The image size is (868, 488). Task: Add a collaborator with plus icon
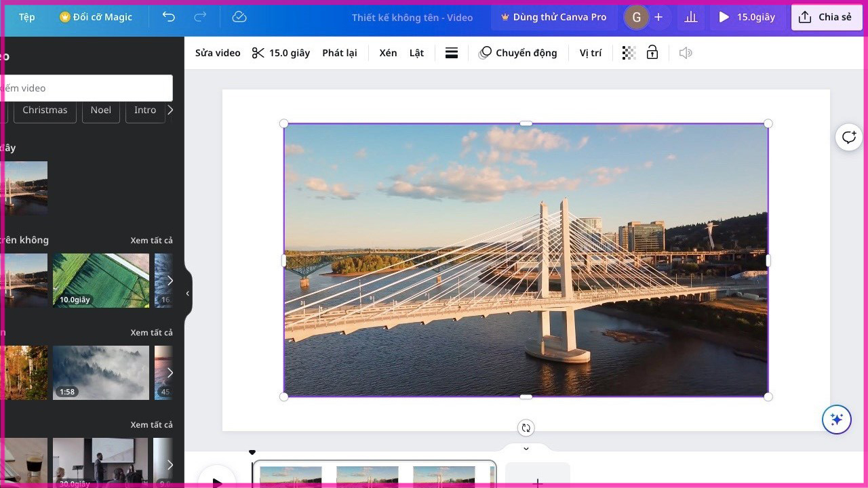tap(658, 18)
